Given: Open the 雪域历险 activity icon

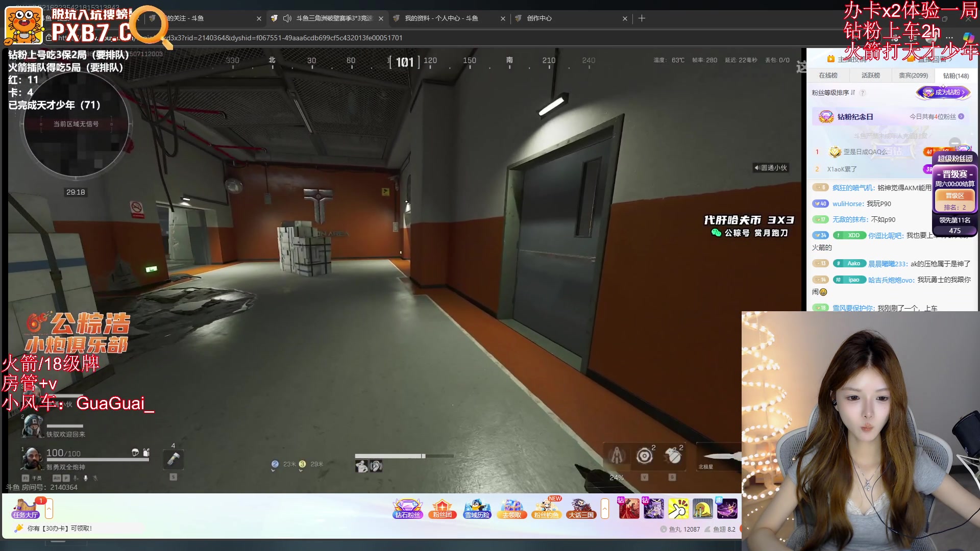Looking at the screenshot, I should pyautogui.click(x=477, y=508).
